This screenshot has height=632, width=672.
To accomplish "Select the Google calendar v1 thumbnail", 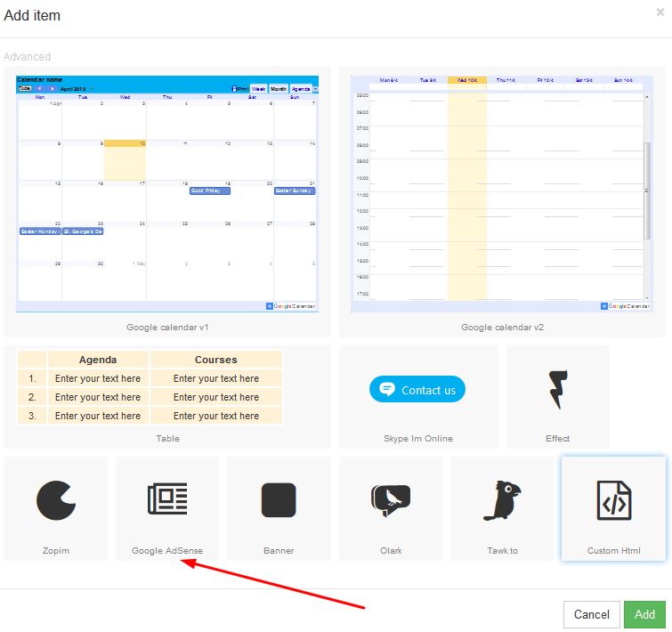I will coord(167,194).
